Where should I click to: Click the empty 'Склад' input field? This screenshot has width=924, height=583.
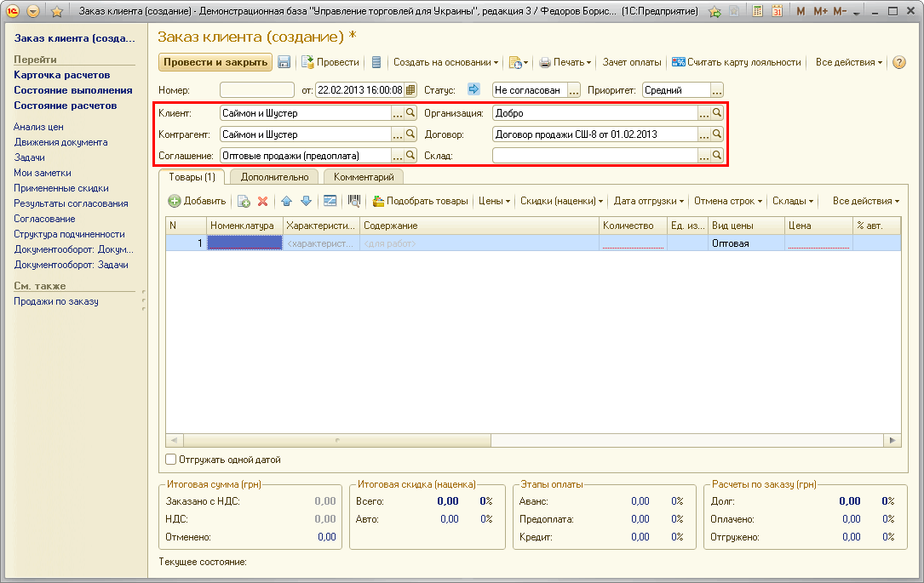coord(594,156)
